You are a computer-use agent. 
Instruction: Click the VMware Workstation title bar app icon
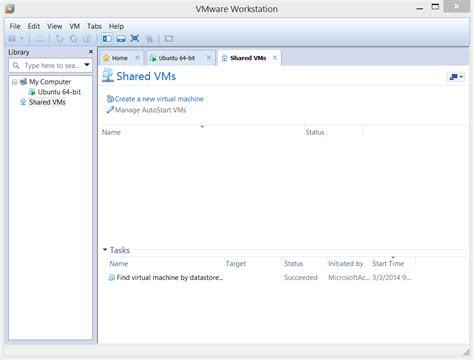[x=10, y=9]
